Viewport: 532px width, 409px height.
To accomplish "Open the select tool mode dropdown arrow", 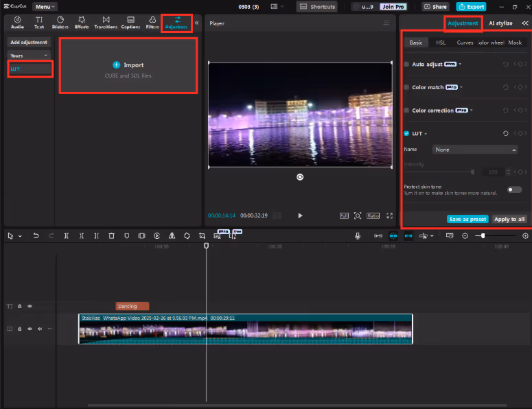I will [x=20, y=236].
